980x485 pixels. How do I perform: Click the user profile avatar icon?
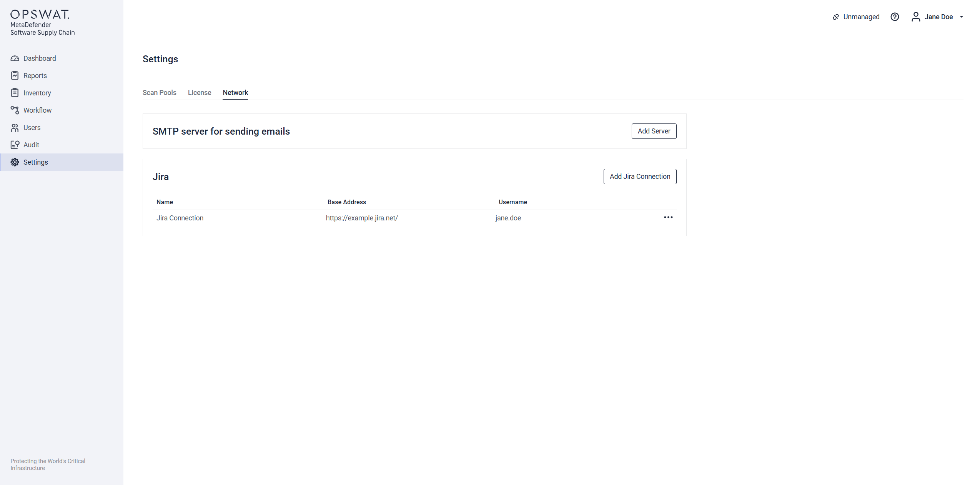point(916,17)
